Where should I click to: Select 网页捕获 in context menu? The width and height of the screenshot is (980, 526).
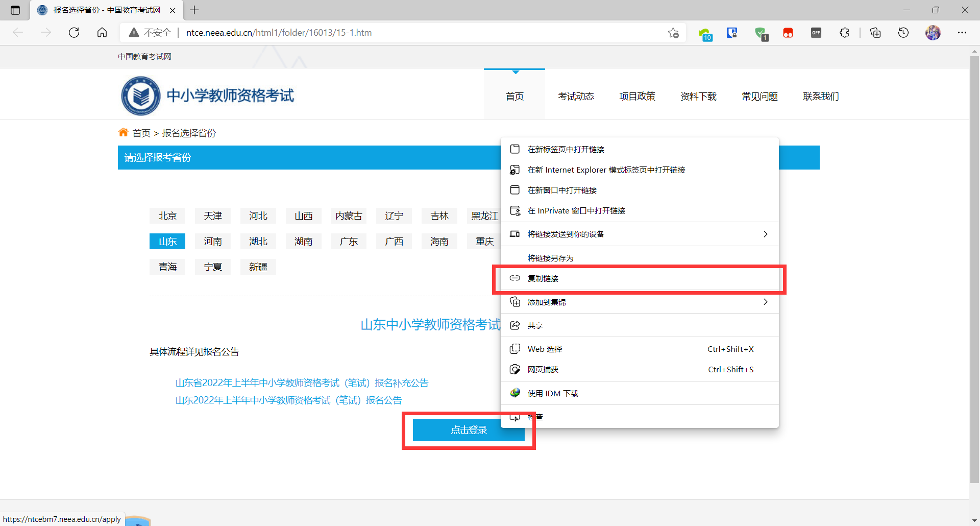click(543, 369)
